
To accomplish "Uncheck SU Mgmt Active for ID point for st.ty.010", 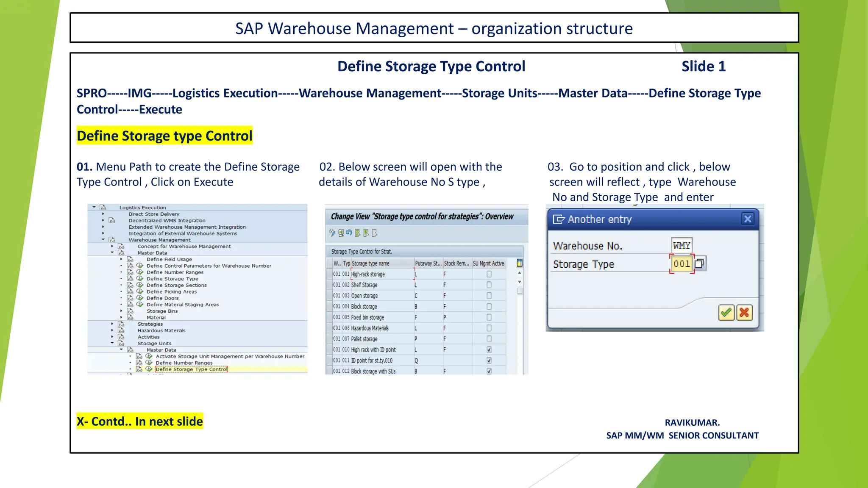I will tap(489, 360).
